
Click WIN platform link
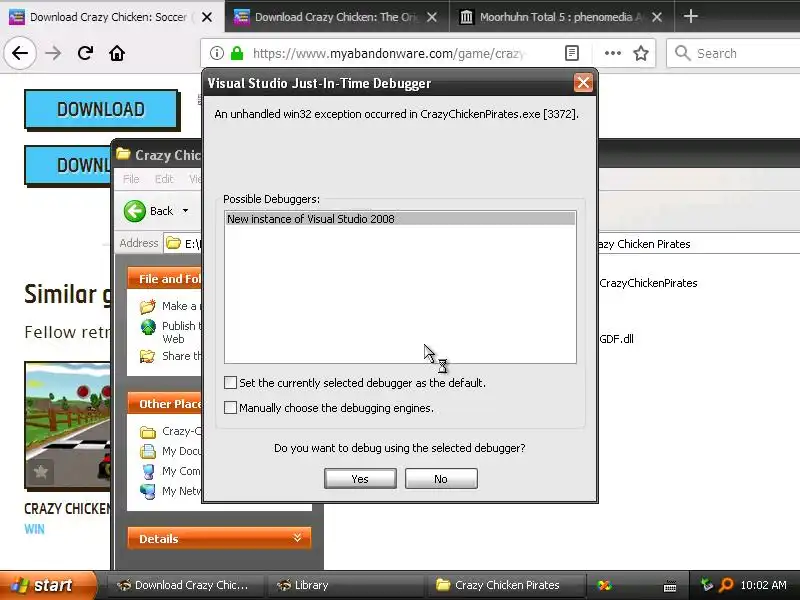34,529
